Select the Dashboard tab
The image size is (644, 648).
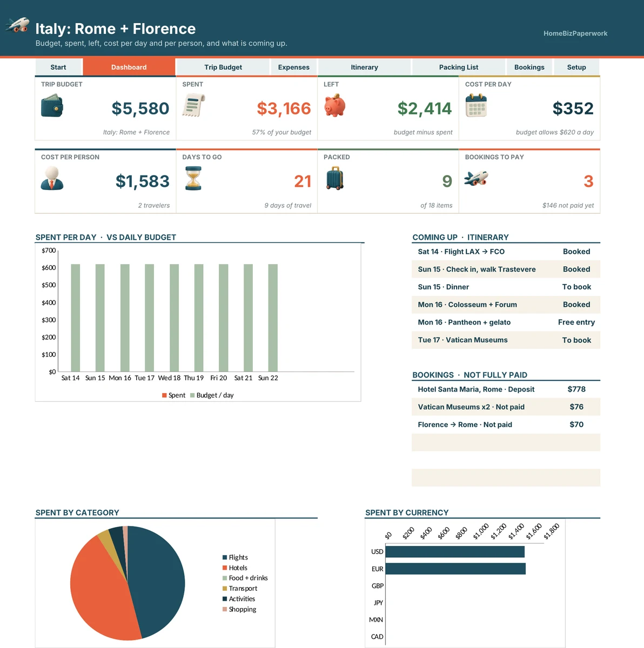(129, 67)
